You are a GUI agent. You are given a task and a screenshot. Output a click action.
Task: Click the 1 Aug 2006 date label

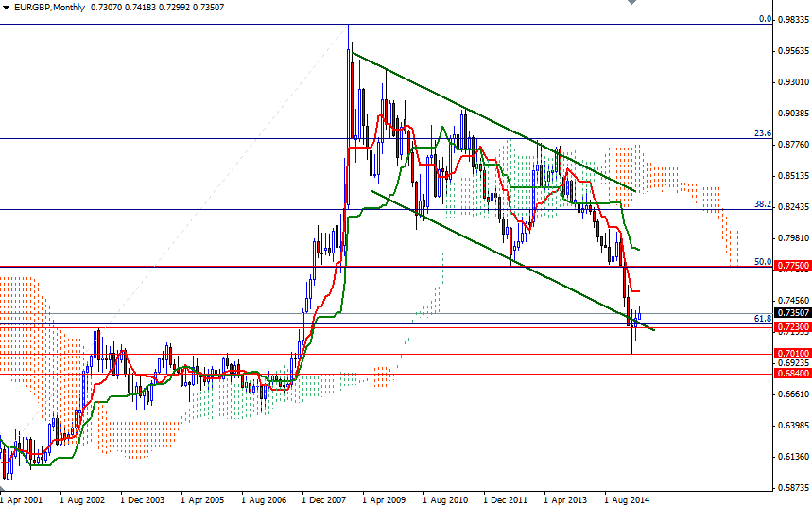(264, 500)
